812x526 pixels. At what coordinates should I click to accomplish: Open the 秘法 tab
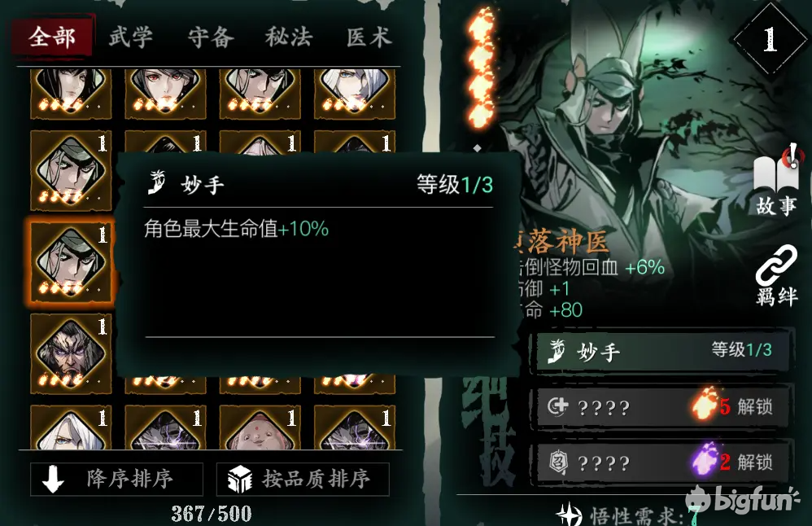click(289, 37)
